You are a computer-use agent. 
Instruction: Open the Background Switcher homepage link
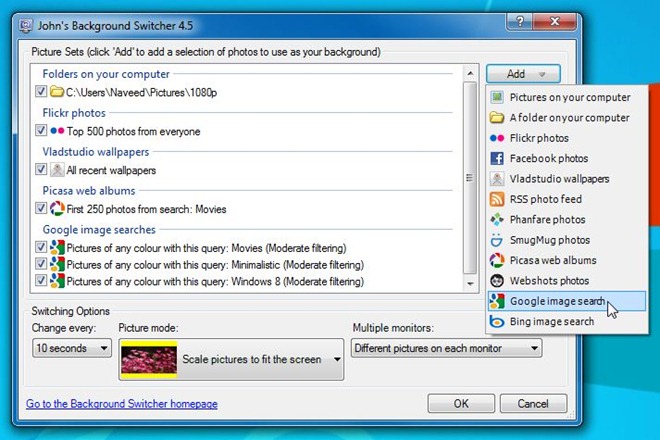pos(122,404)
